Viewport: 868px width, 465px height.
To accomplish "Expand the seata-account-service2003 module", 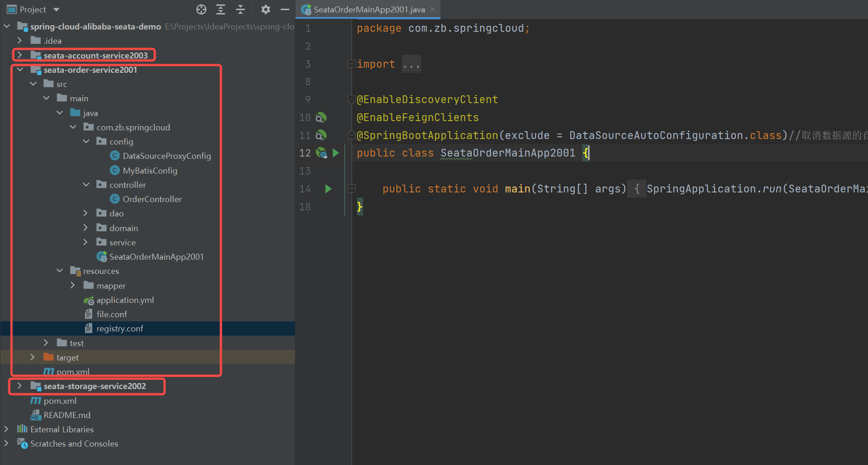I will point(19,55).
